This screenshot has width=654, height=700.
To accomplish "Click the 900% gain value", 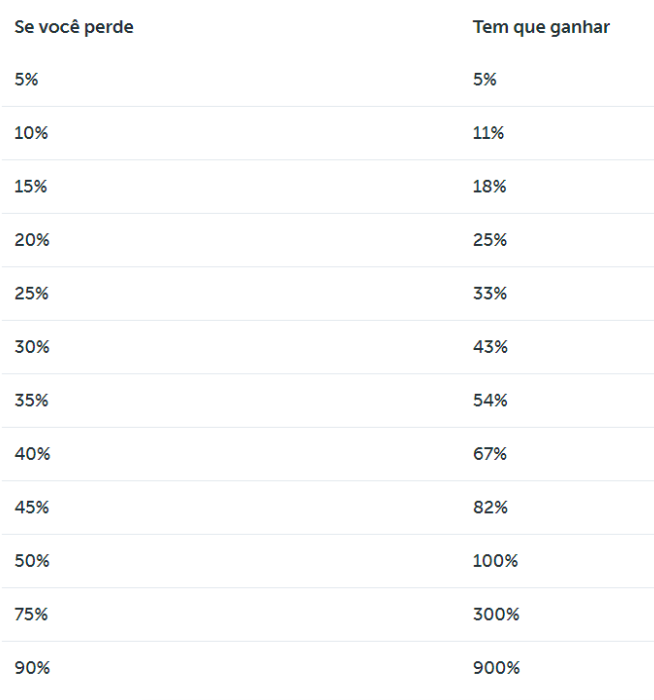I will [496, 668].
